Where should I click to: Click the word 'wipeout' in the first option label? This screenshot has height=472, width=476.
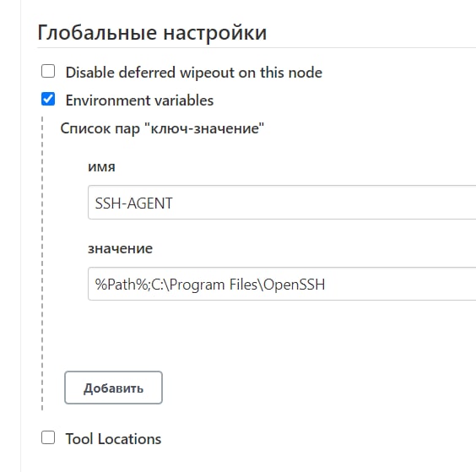tap(207, 73)
